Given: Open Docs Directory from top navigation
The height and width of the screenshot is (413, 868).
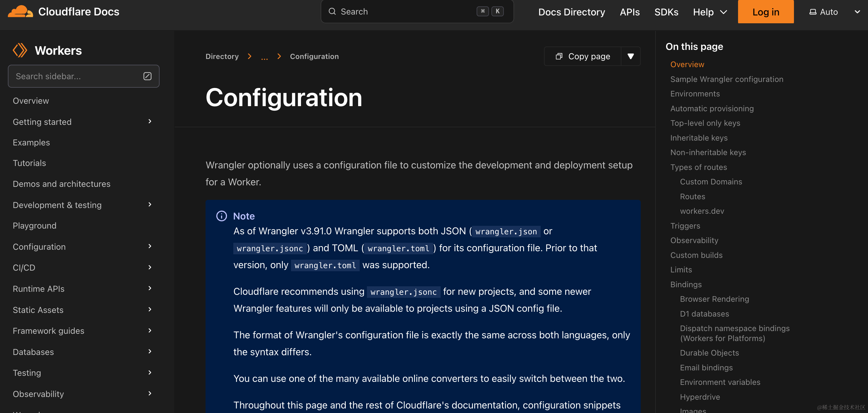Looking at the screenshot, I should click(x=572, y=12).
